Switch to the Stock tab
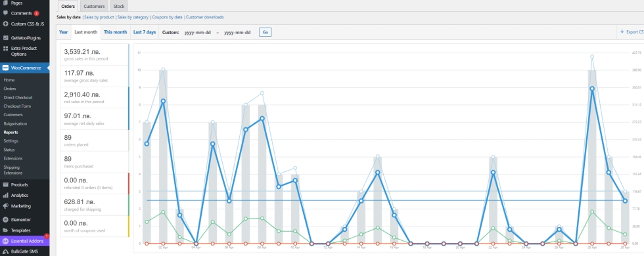This screenshot has height=256, width=644. point(119,6)
